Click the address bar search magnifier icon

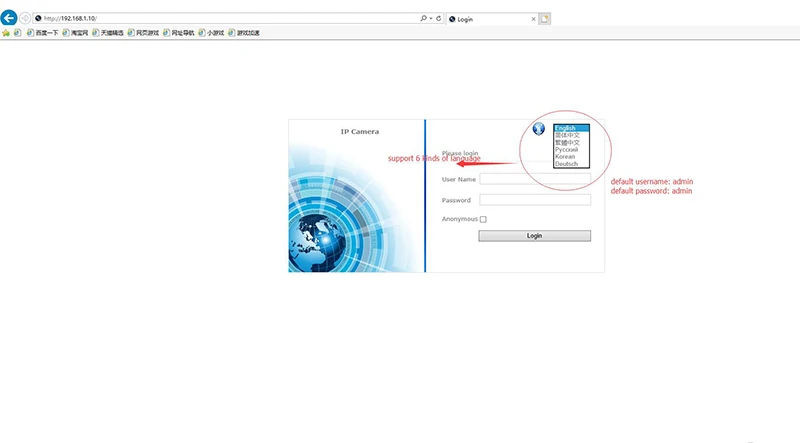click(423, 18)
